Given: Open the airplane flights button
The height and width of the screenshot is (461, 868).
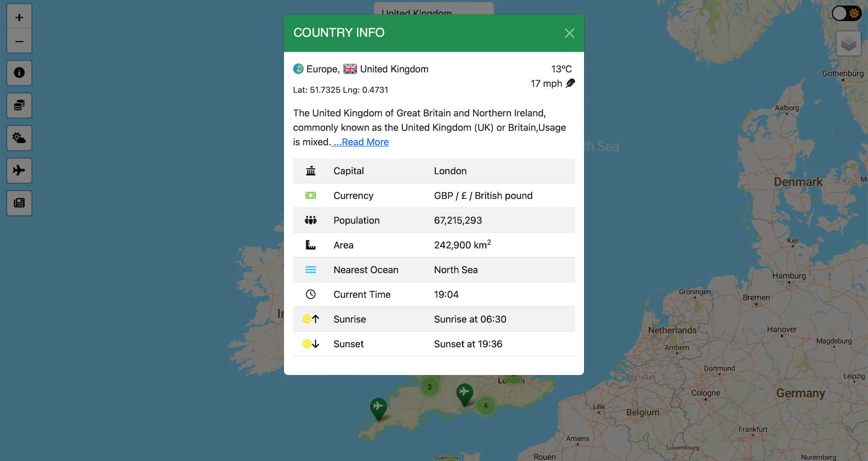Looking at the screenshot, I should [x=19, y=171].
